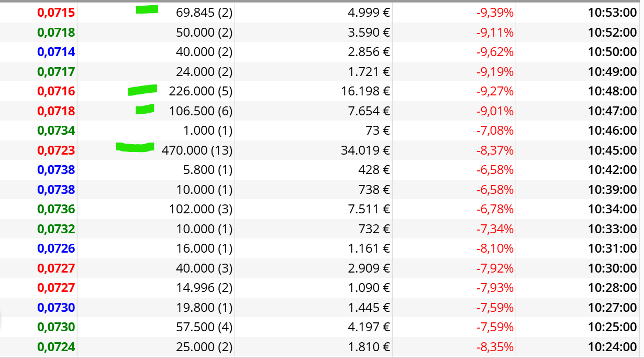Select the volume 57.500 (4)

pos(204,327)
